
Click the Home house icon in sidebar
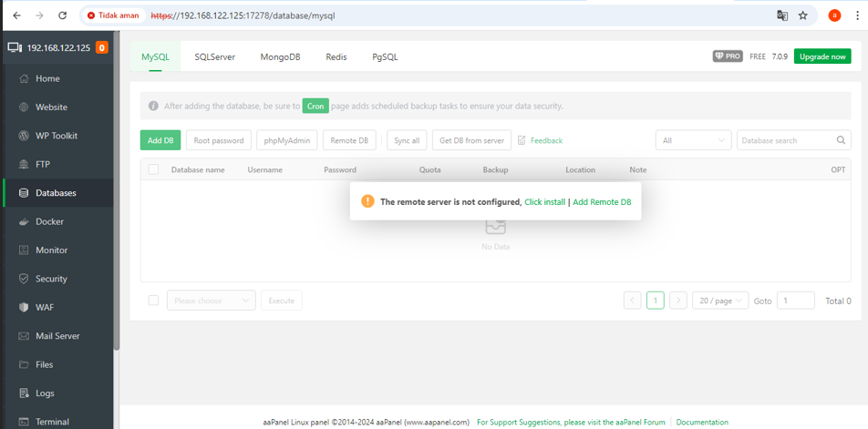pyautogui.click(x=24, y=78)
